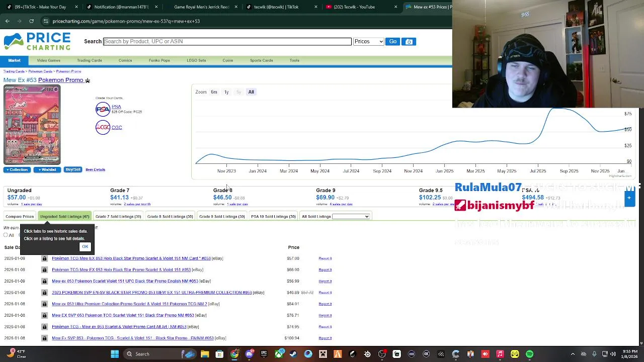Open Xbox app from the taskbar
This screenshot has height=362, width=644.
point(279,354)
